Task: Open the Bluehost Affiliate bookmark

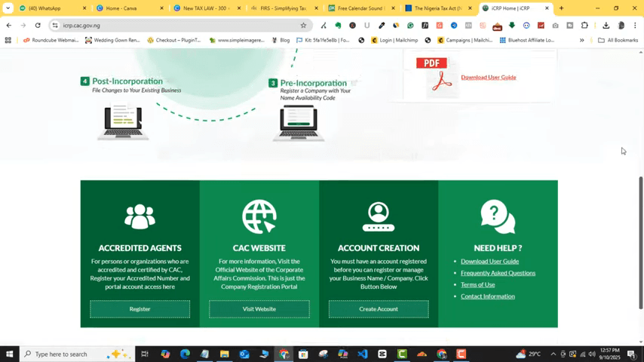Action: [527, 40]
